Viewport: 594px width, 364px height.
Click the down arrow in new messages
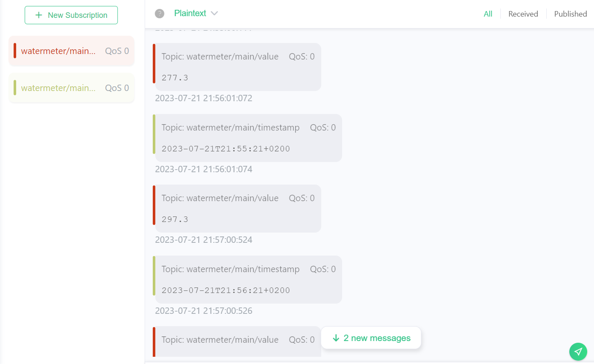point(336,338)
